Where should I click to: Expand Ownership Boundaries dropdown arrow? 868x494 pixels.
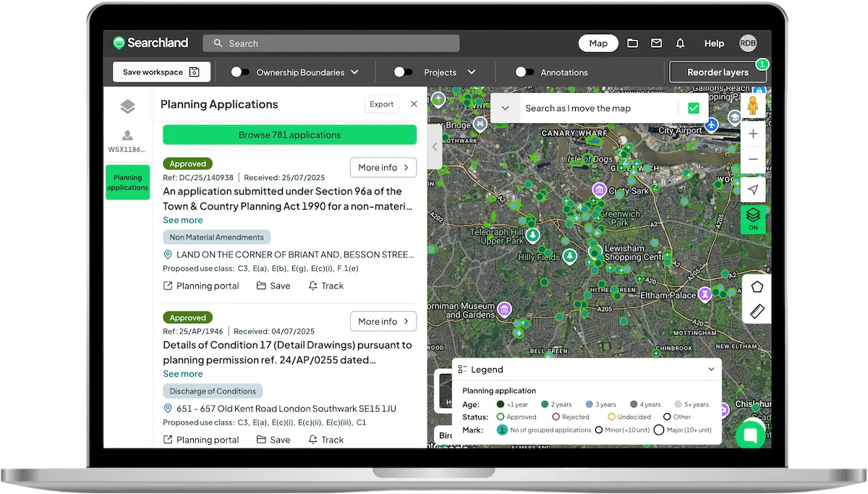point(354,72)
